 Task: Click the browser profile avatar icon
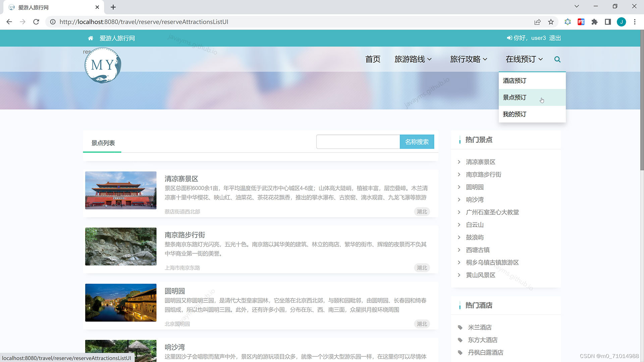(622, 22)
